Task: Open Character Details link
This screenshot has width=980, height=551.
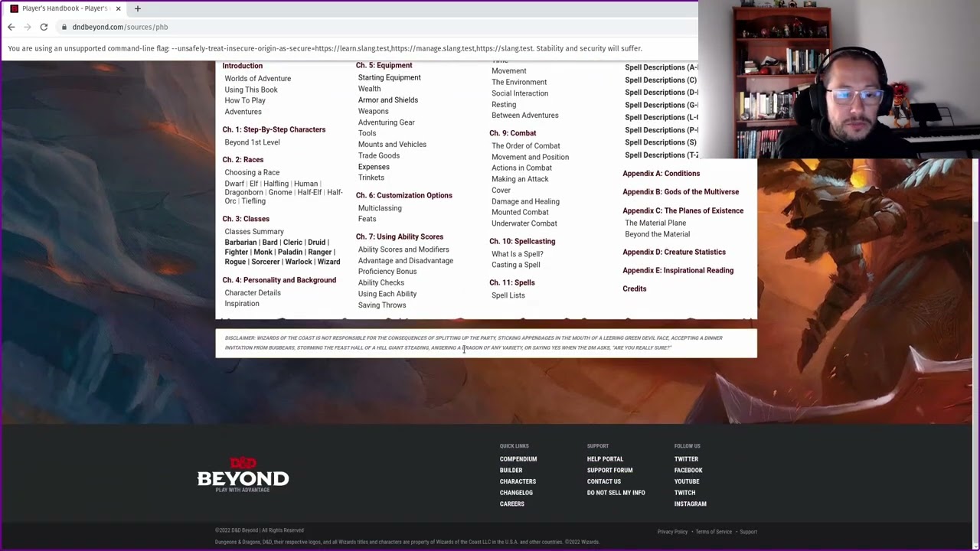Action: (253, 293)
